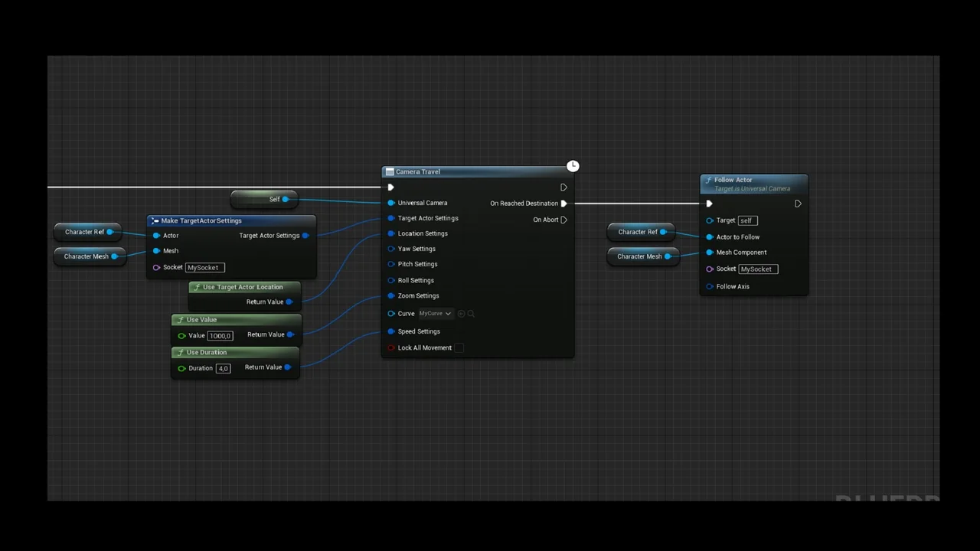Select the Camera Travel node header
The image size is (980, 551).
click(x=444, y=171)
